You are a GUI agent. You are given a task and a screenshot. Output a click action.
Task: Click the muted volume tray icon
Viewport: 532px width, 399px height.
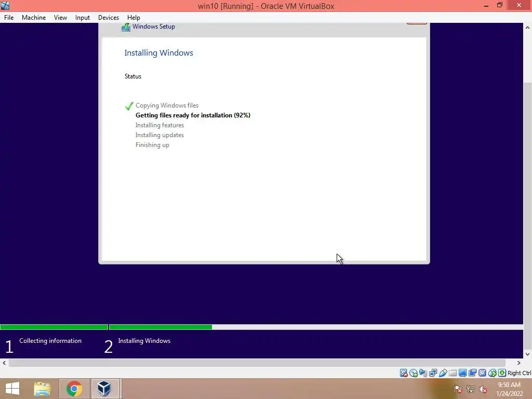tap(483, 389)
